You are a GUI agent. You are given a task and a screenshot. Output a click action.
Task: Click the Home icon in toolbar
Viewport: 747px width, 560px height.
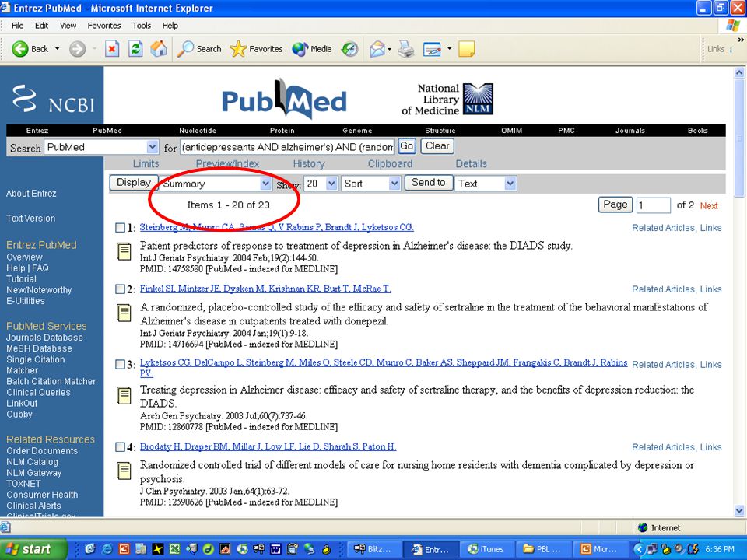[x=159, y=48]
